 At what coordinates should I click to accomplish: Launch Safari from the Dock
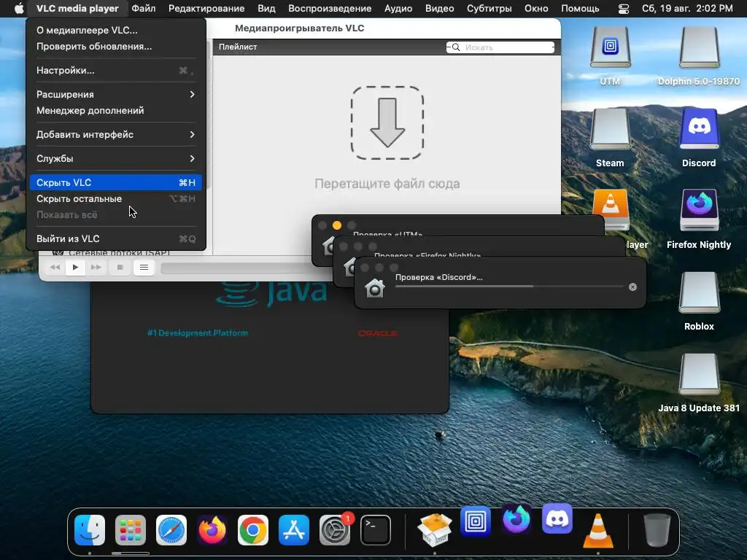tap(171, 530)
